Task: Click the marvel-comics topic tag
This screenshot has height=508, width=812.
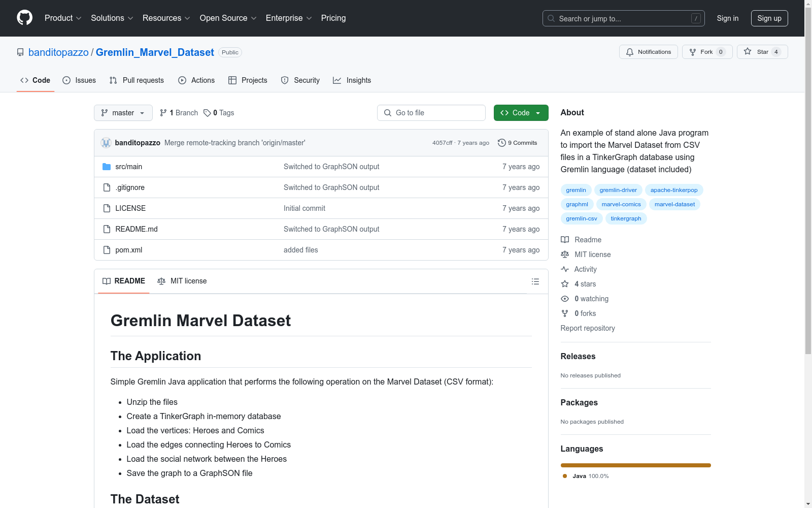Action: (x=621, y=204)
